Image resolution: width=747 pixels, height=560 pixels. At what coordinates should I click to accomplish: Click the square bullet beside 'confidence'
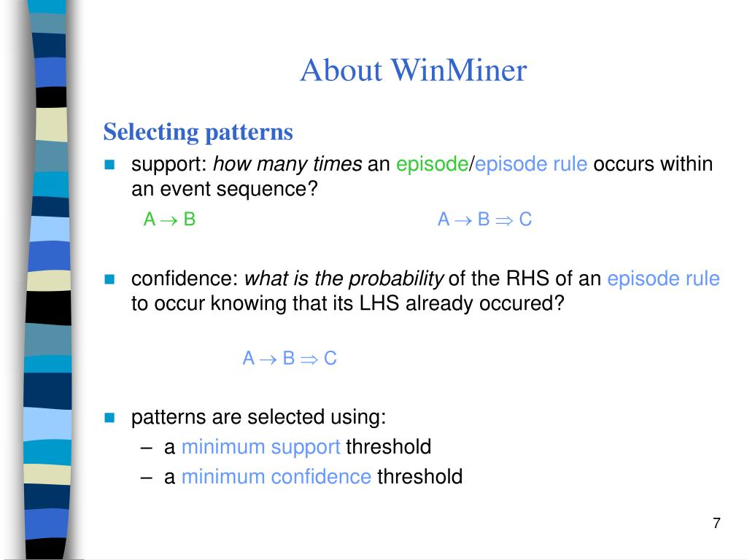point(109,279)
